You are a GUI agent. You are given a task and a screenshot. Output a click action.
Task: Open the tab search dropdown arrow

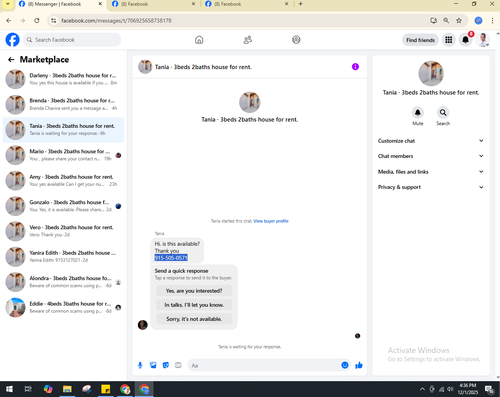(7, 4)
